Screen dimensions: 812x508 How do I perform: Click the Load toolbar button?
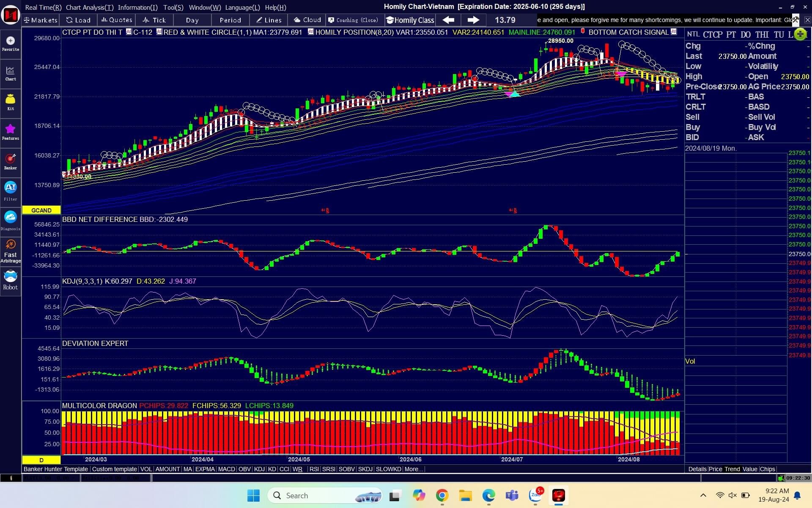point(79,20)
